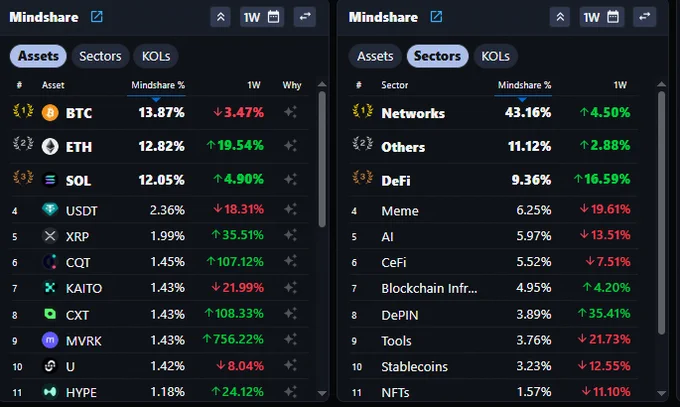Open 1W timeframe picker in left panel
This screenshot has height=407, width=680.
(x=262, y=17)
